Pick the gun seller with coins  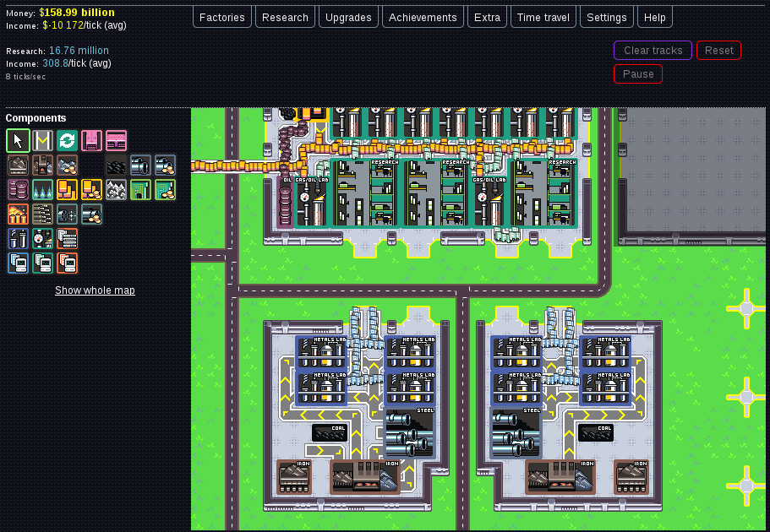92,214
